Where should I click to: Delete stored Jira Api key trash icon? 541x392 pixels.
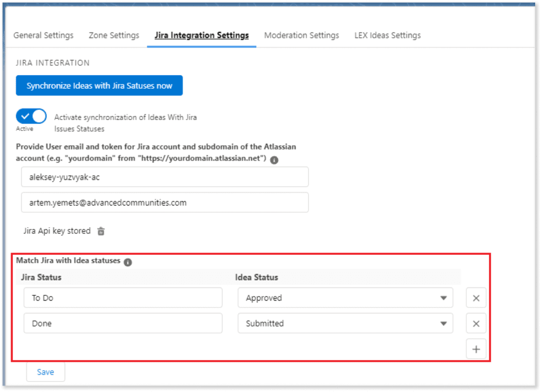[101, 231]
